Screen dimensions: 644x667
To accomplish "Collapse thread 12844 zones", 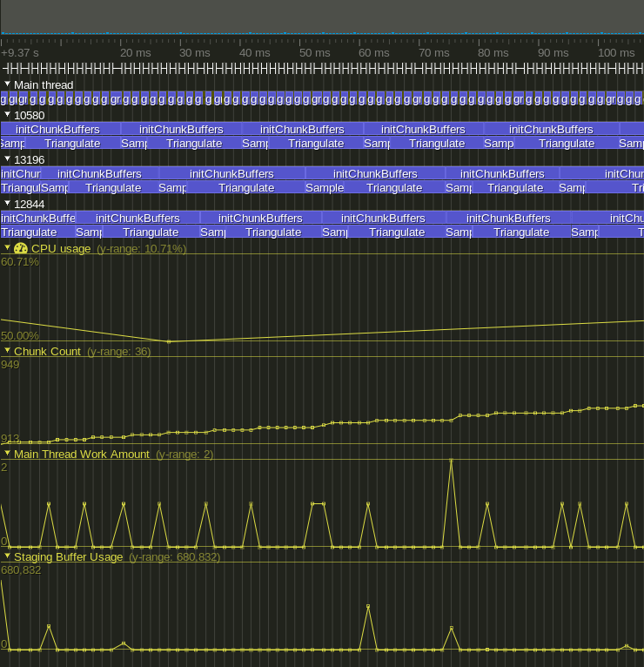I will coord(7,204).
